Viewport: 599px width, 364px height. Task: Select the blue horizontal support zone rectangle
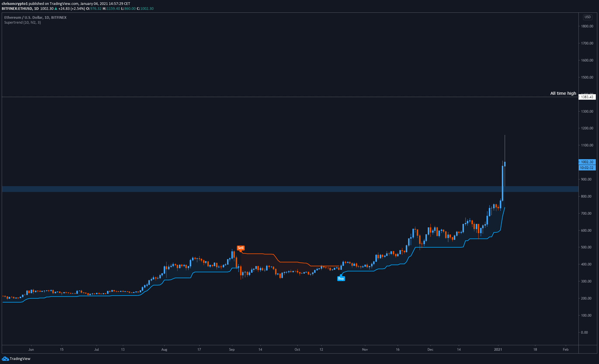pos(289,189)
